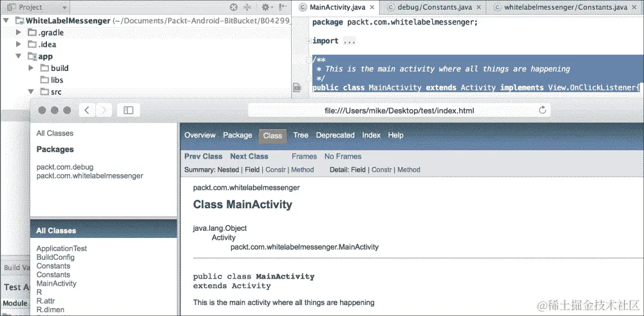Open the whitelabelmessenger/Constants.java tab
The width and height of the screenshot is (644, 316).
coord(565,7)
